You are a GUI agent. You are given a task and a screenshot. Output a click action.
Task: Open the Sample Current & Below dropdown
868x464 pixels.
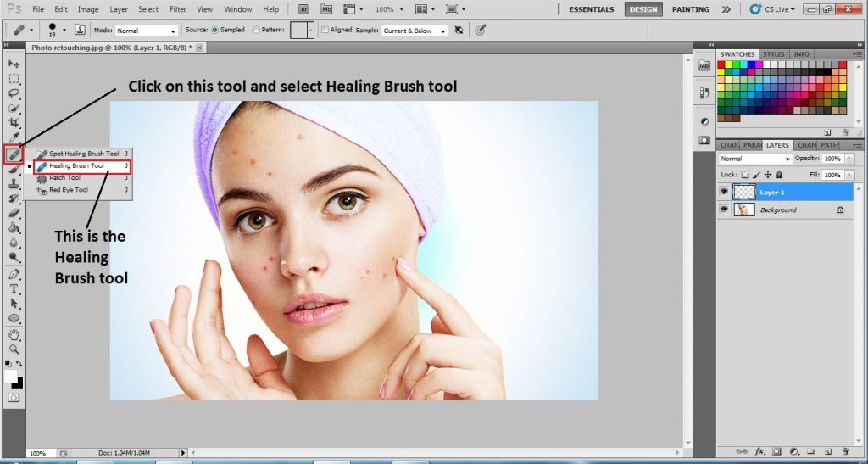(x=414, y=31)
